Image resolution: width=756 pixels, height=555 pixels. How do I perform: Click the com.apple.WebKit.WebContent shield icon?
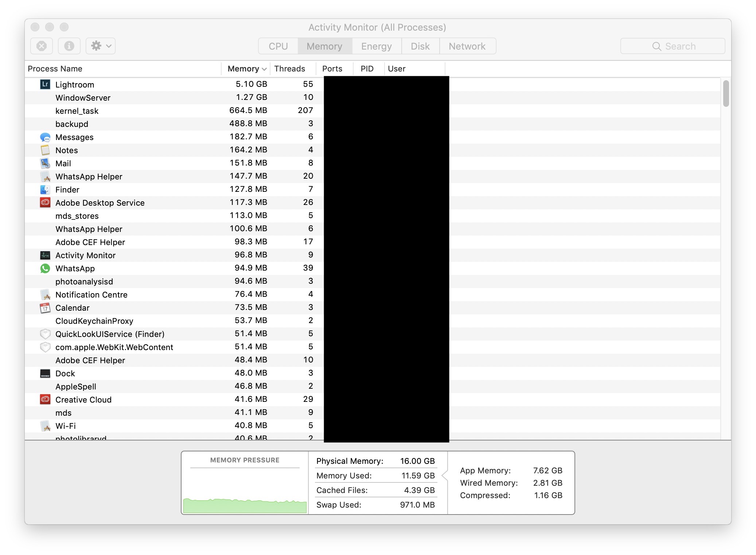click(45, 347)
